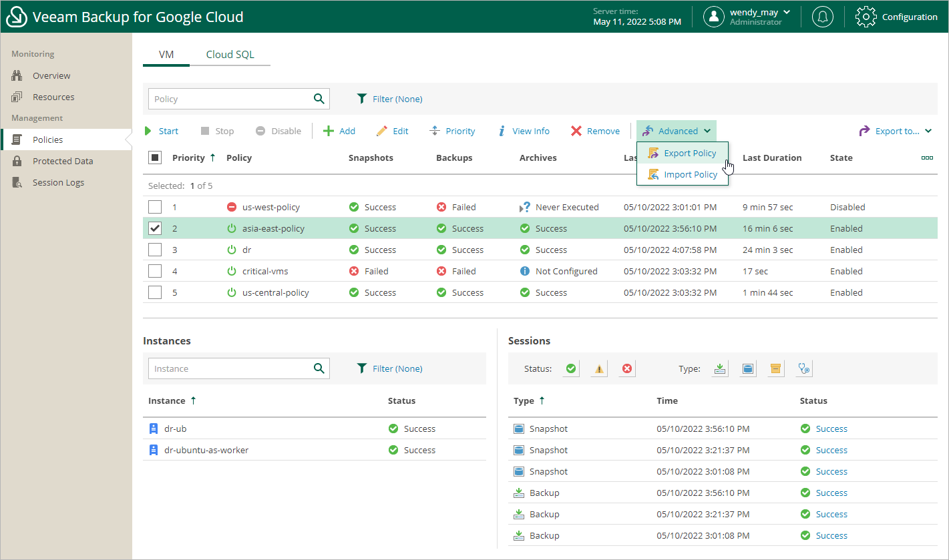Click the user avatar icon for wendy_may
This screenshot has width=949, height=560.
coord(714,17)
